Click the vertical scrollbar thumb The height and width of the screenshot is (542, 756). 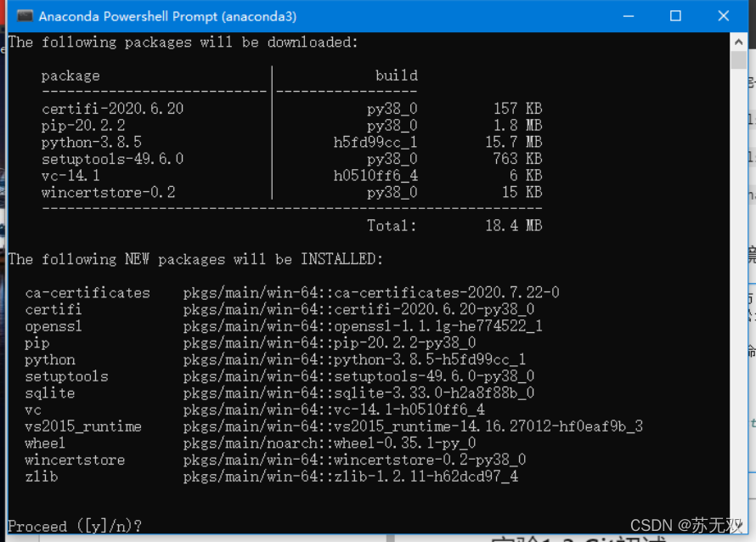[x=738, y=59]
